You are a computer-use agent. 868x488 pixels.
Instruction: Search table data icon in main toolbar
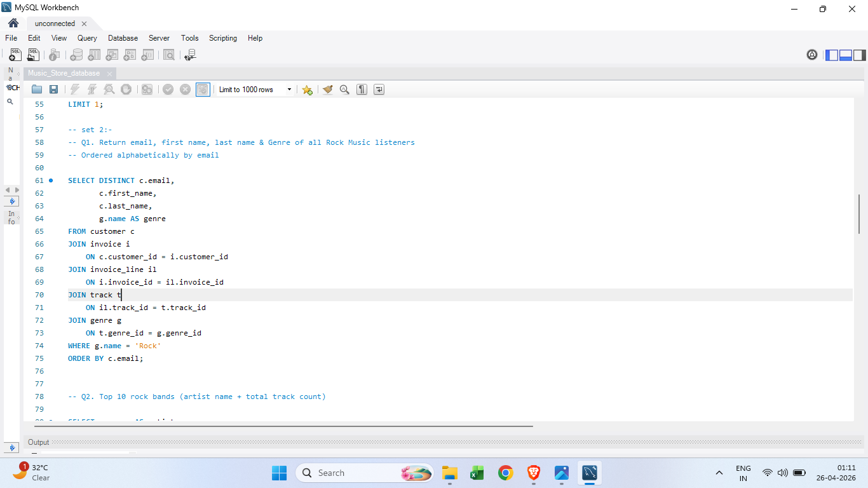(169, 55)
